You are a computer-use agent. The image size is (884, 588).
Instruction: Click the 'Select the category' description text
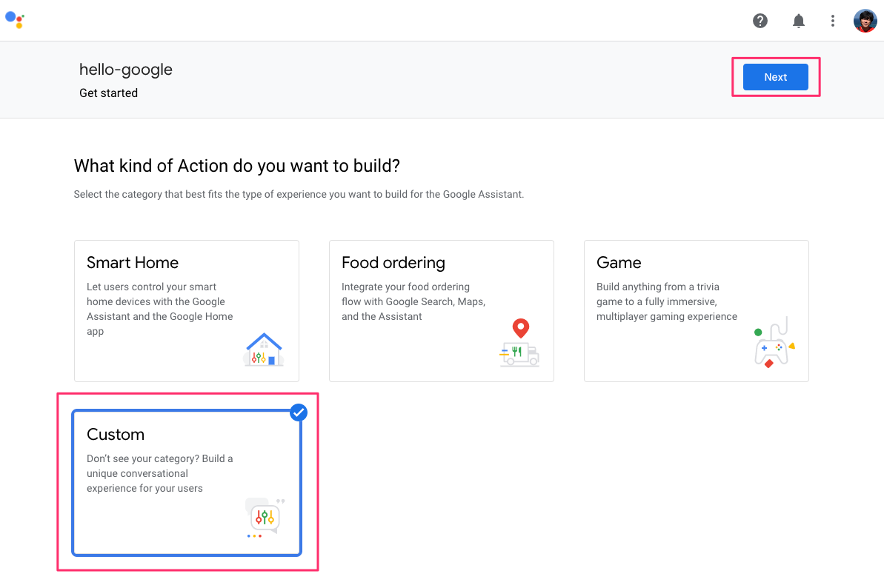[299, 194]
